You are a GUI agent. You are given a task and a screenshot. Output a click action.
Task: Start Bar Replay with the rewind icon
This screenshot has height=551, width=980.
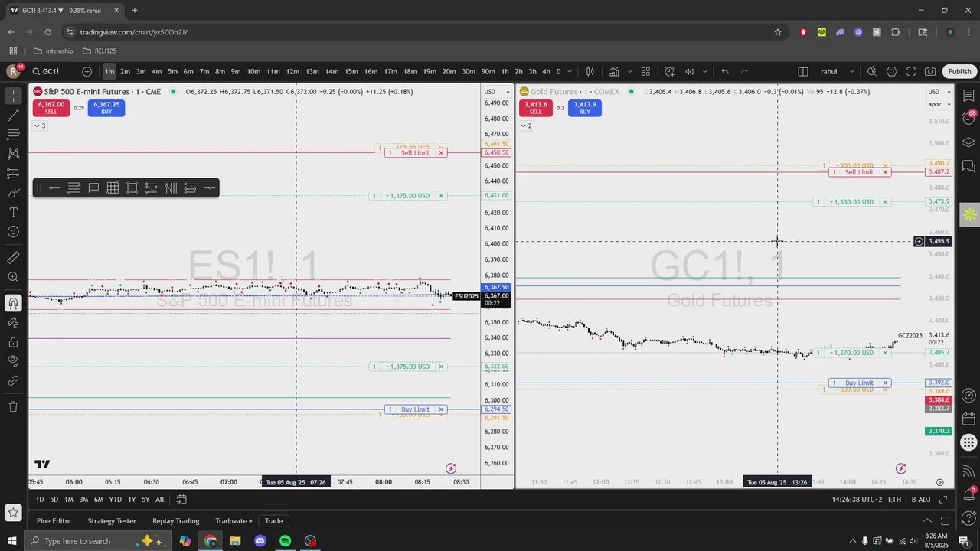point(689,71)
